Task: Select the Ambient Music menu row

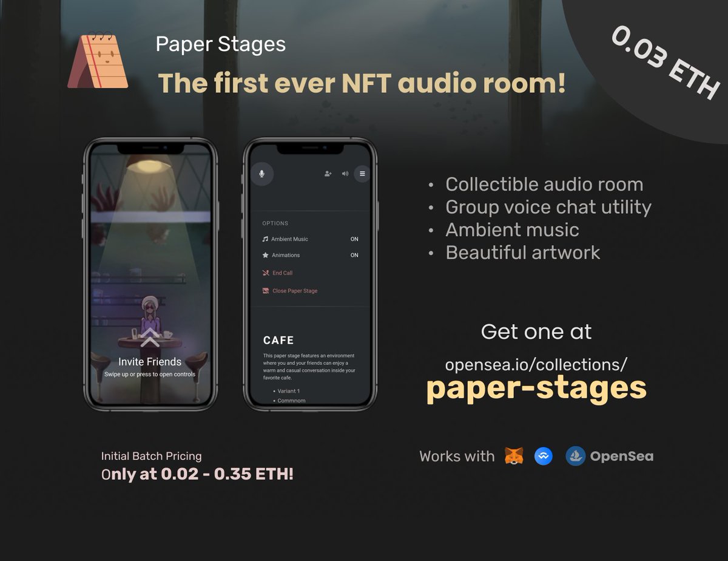Action: click(x=310, y=239)
